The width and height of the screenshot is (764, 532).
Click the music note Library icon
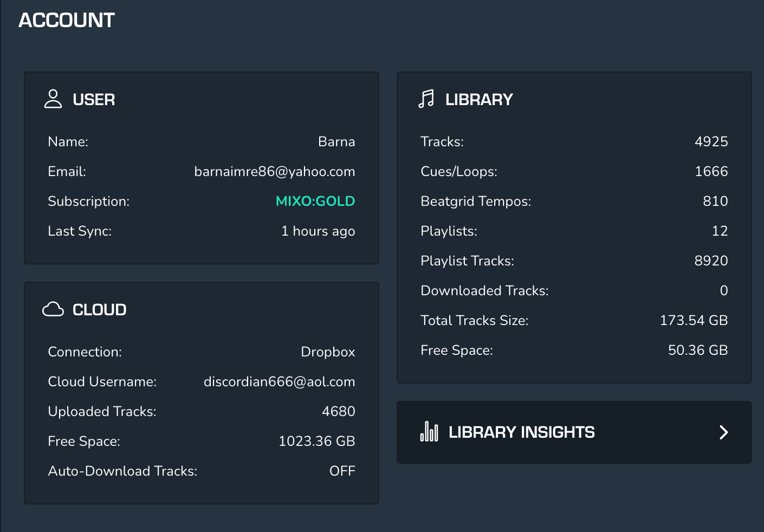tap(426, 99)
